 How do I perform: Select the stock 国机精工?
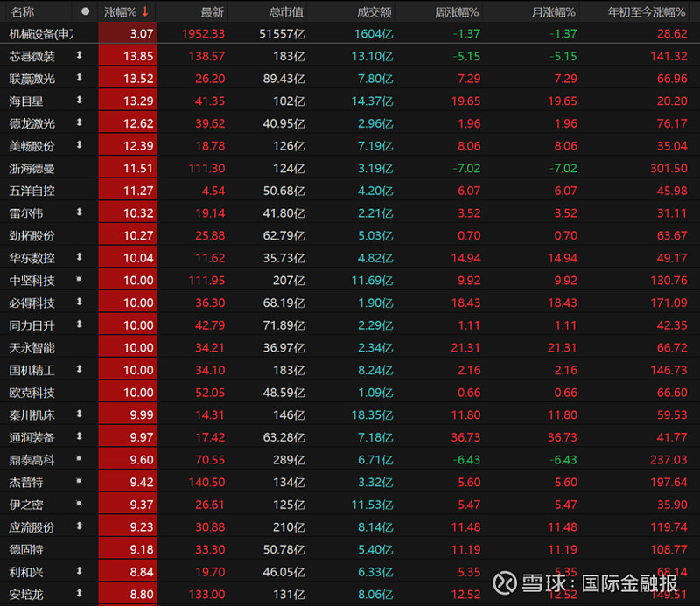(x=32, y=371)
